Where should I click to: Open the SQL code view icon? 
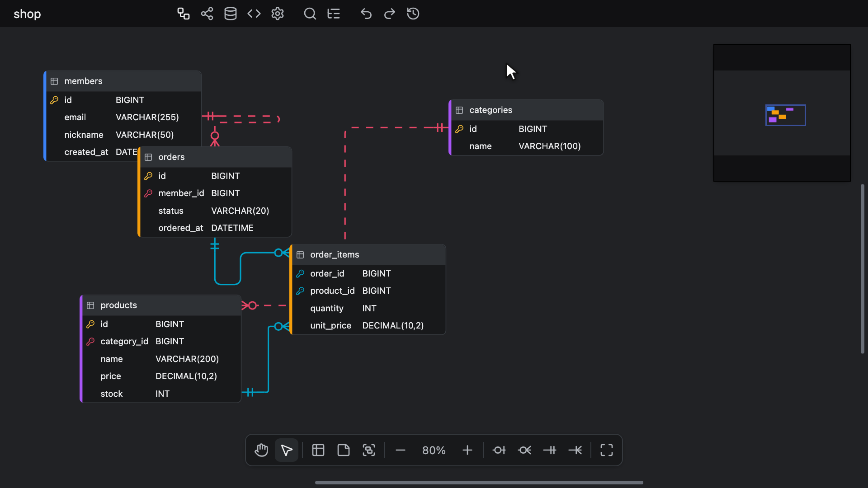pyautogui.click(x=254, y=14)
